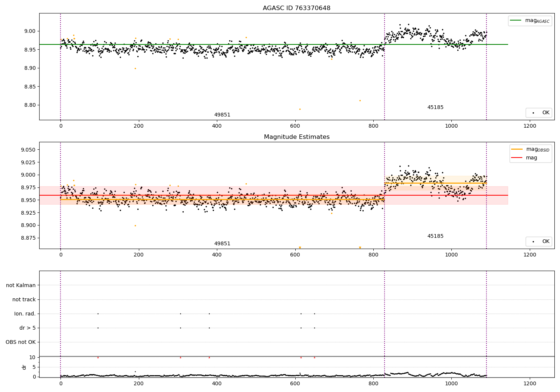Image resolution: width=560 pixels, height=392 pixels.
Task: Click the '8.875' y-tick label
Action: point(28,238)
